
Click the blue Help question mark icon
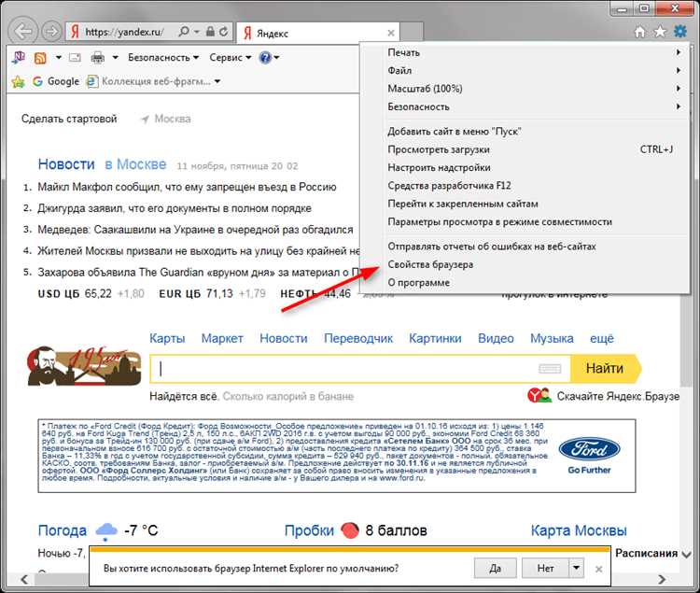click(x=265, y=57)
